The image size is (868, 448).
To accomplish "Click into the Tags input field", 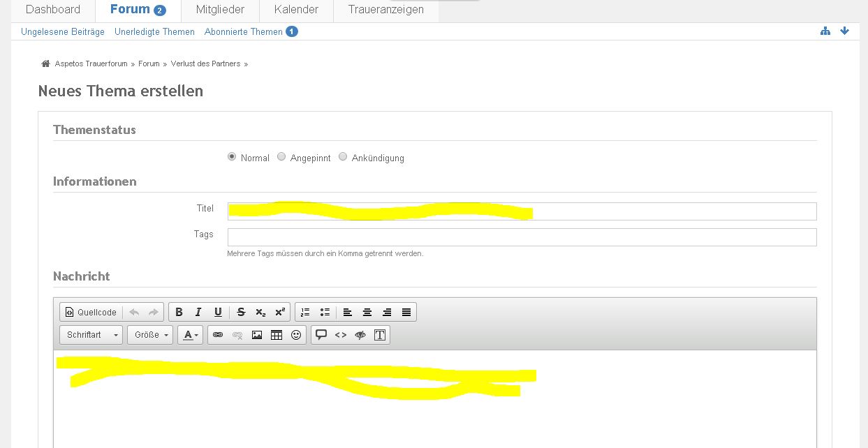I will [522, 237].
